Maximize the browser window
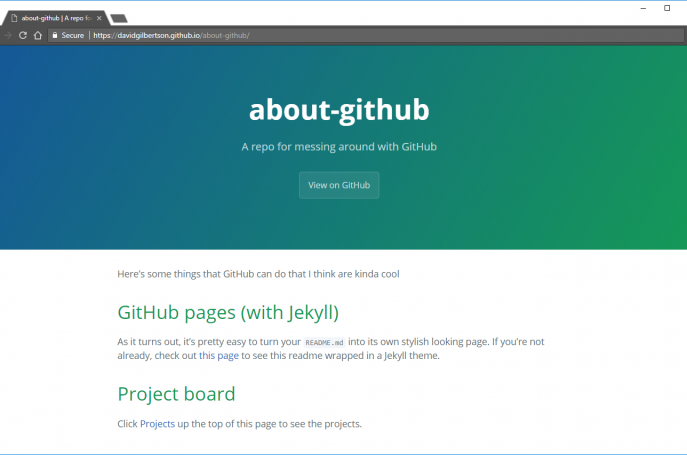Viewport: 687px width, 455px height. click(x=667, y=8)
